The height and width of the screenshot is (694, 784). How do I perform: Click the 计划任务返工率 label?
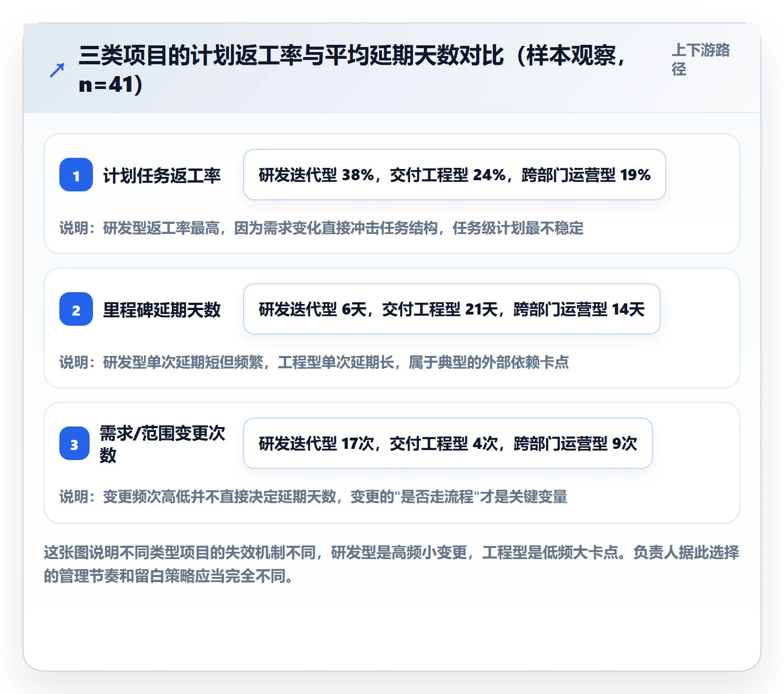coord(162,175)
